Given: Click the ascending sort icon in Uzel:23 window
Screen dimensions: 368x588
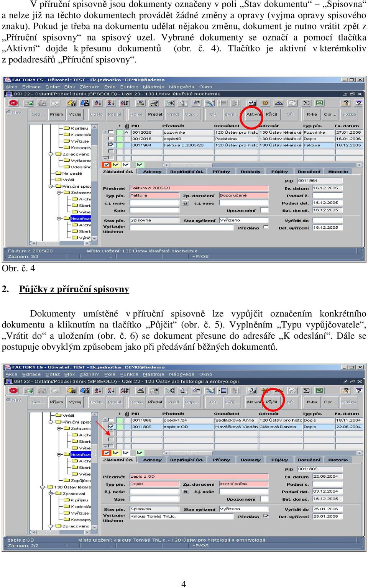Looking at the screenshot, I should point(98,103).
